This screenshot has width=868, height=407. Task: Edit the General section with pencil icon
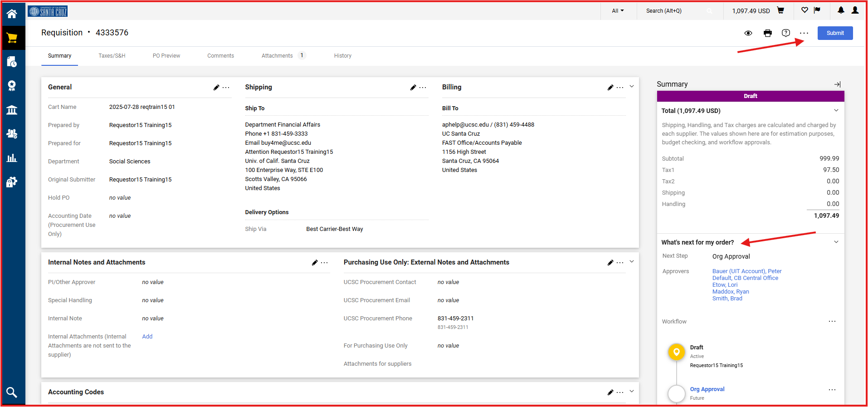coord(216,88)
